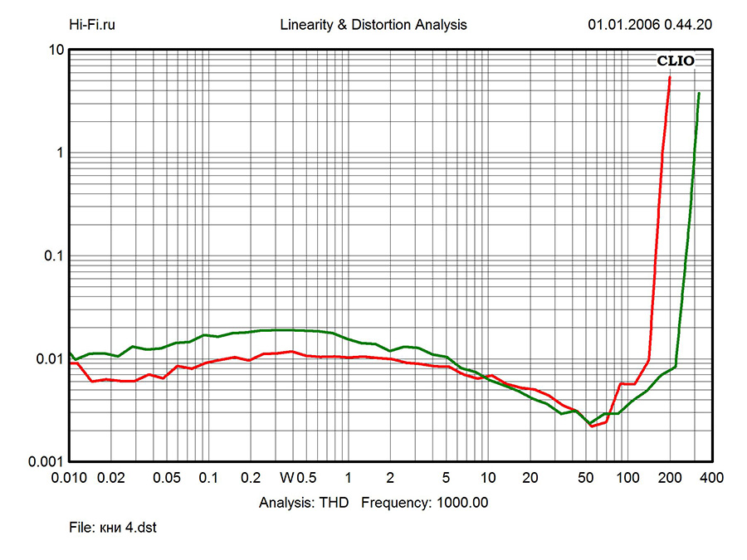This screenshot has width=747, height=560.
Task: Click the 0.05 label on horizontal axis
Action: click(x=166, y=478)
